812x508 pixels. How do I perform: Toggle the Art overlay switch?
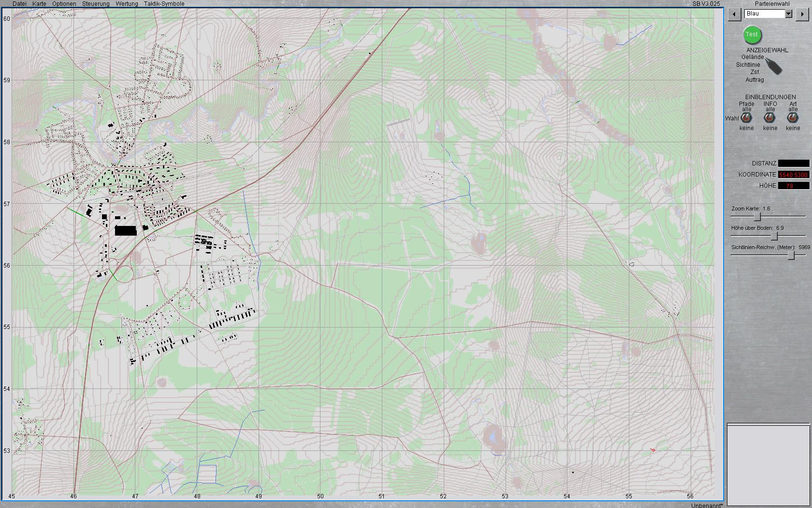click(x=793, y=118)
